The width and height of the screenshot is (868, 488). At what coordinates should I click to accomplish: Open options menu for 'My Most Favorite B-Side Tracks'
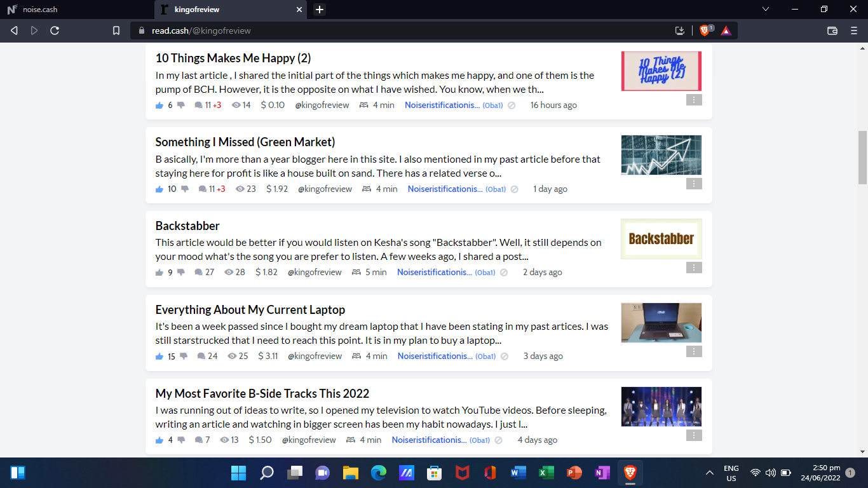pos(694,435)
